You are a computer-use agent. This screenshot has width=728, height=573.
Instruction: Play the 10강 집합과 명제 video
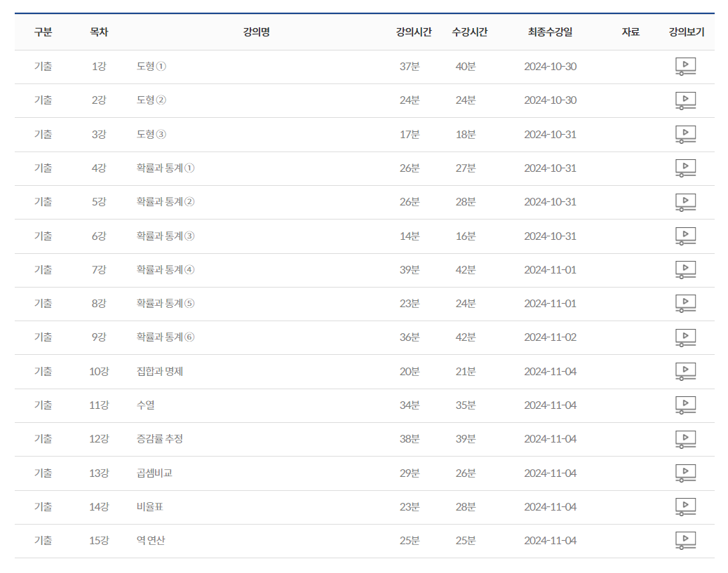tap(685, 371)
